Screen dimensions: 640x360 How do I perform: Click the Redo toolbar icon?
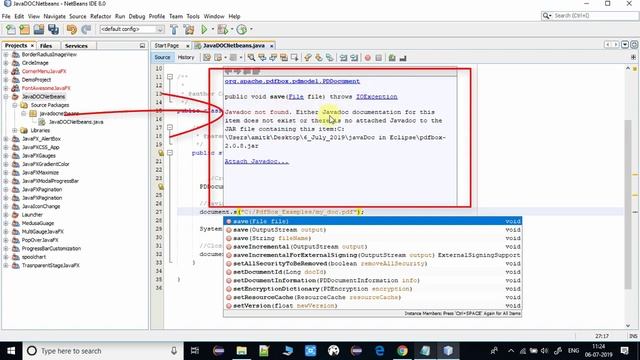pos(86,29)
